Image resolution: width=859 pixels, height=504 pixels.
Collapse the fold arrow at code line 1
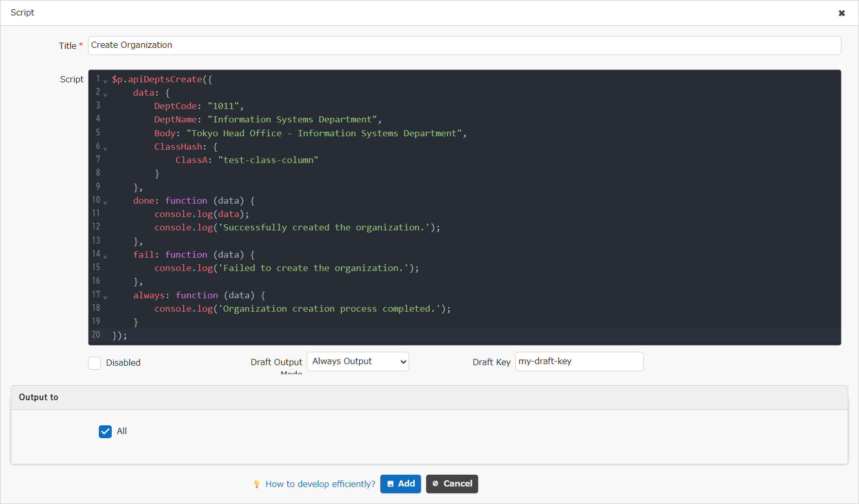click(x=105, y=81)
